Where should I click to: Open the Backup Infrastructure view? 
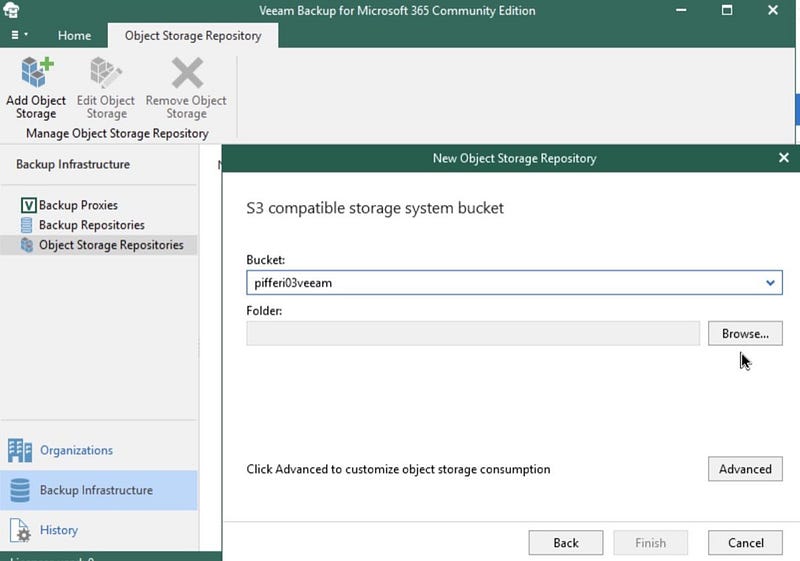(x=99, y=490)
